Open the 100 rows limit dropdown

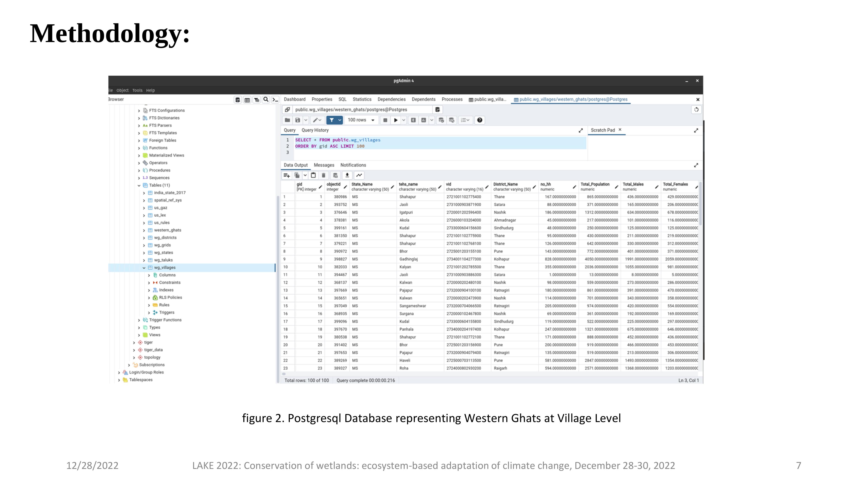click(x=361, y=120)
